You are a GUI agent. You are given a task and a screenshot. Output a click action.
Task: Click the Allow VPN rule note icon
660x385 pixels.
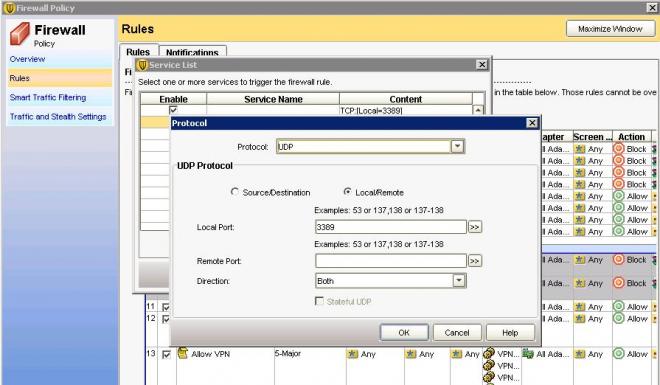[182, 353]
